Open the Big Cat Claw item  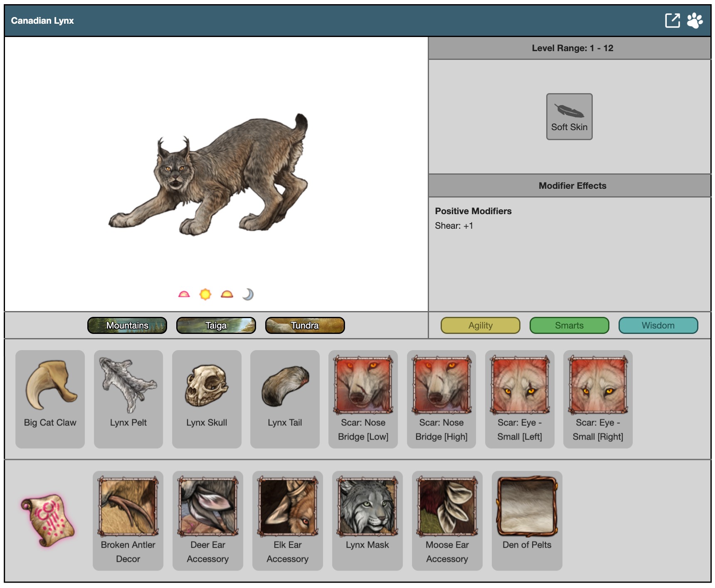pyautogui.click(x=50, y=398)
